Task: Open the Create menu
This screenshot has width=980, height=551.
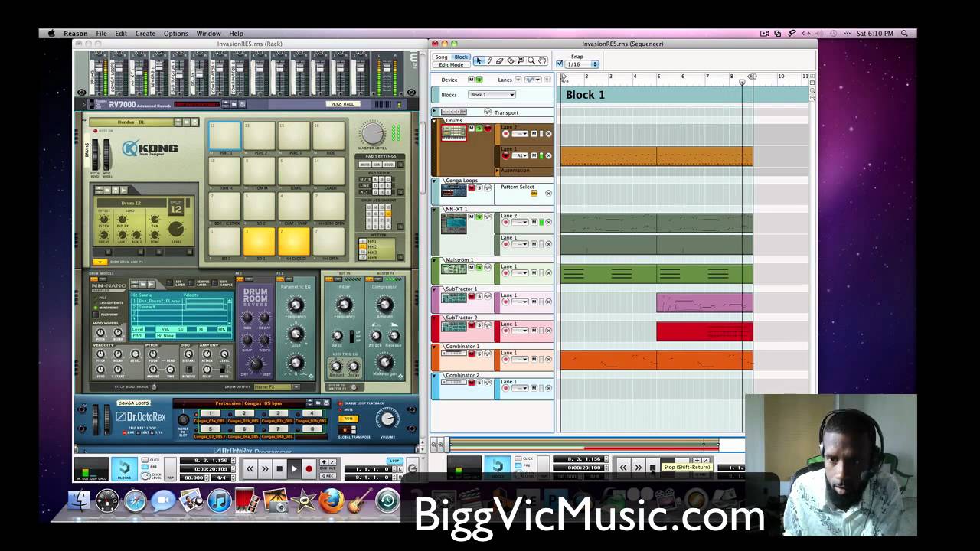Action: 145,34
